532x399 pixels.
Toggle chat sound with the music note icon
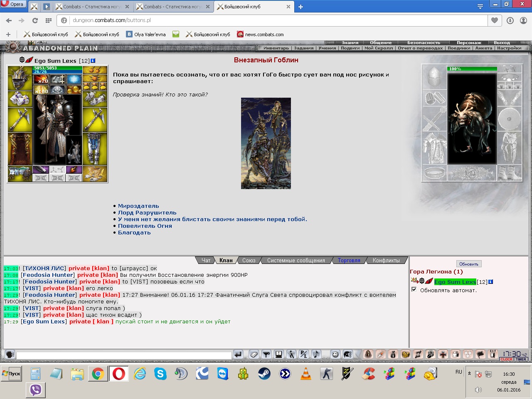point(316,355)
